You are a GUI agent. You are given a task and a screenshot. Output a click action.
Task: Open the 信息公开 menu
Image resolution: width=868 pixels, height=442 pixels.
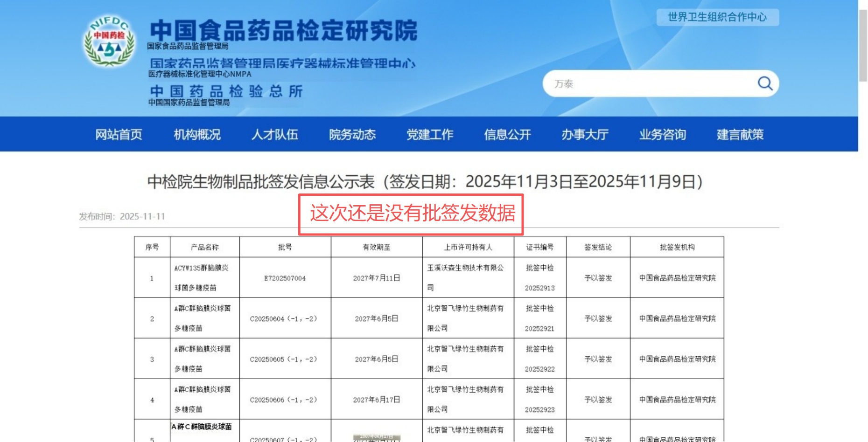click(507, 134)
